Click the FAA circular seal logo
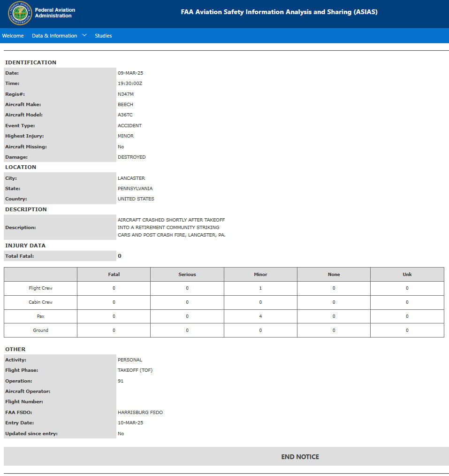This screenshot has height=476, width=449. click(x=20, y=13)
